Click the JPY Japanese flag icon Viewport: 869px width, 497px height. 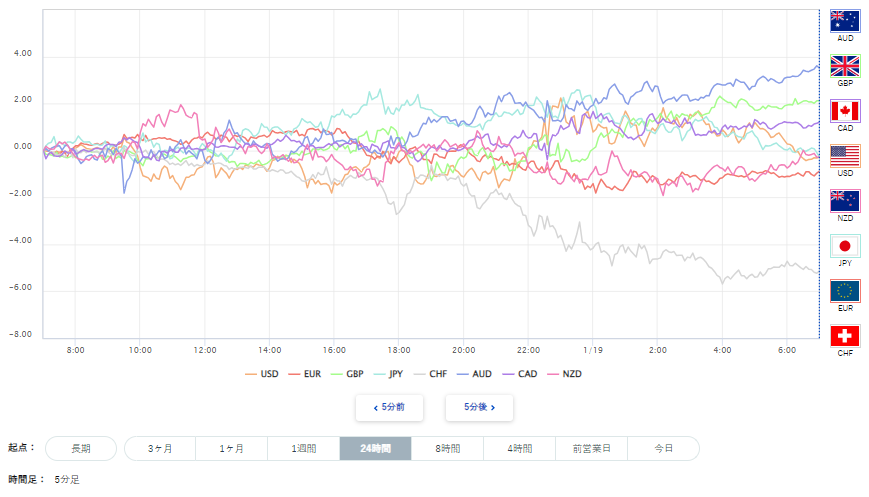click(x=845, y=246)
